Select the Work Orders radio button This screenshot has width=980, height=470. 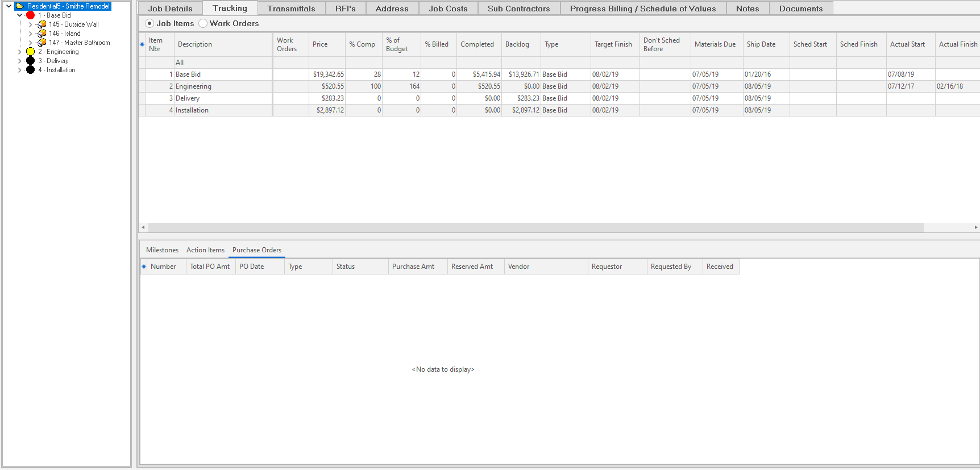203,23
